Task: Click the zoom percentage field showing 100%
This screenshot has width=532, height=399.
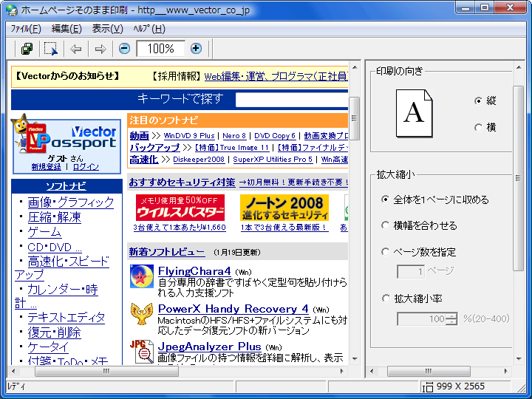Action: 161,49
